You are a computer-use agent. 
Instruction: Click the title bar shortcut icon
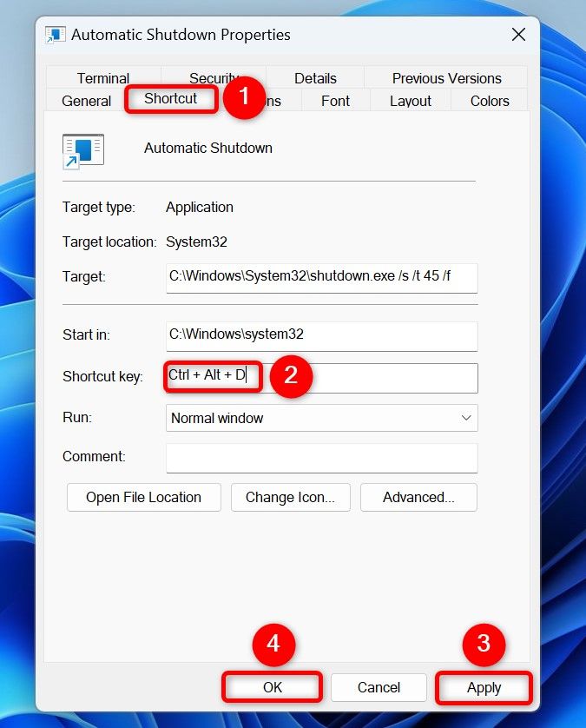click(x=55, y=35)
